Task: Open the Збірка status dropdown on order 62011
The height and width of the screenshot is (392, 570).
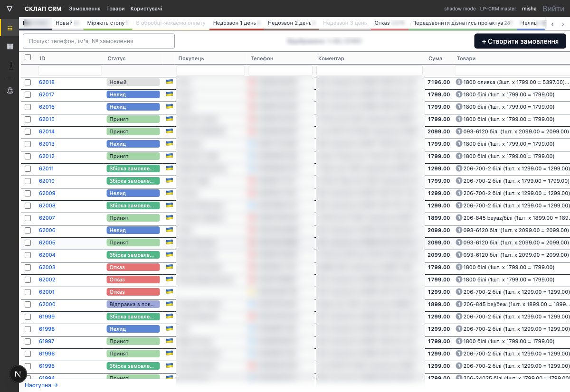Action: point(133,168)
